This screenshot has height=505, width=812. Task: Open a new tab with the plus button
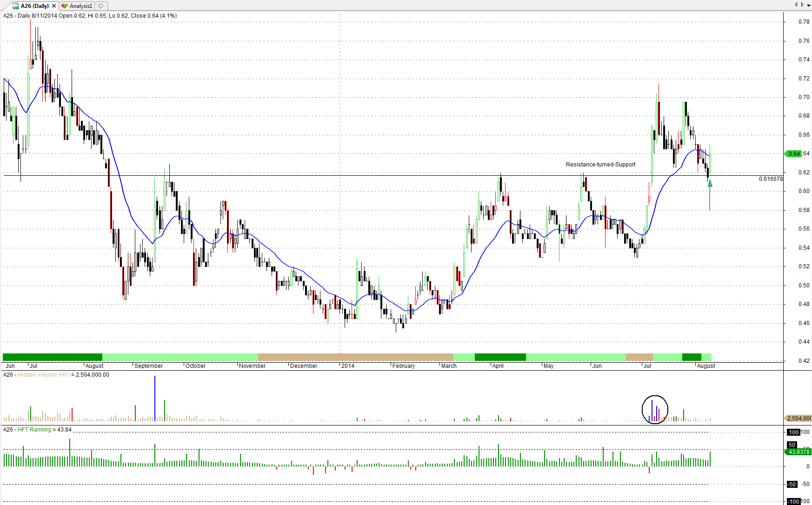pos(101,6)
